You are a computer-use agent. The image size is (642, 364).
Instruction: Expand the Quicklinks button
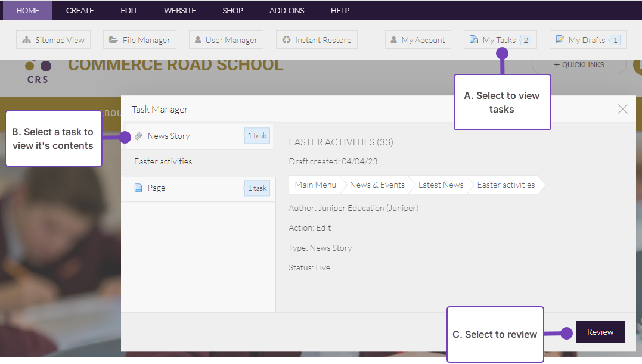click(579, 65)
